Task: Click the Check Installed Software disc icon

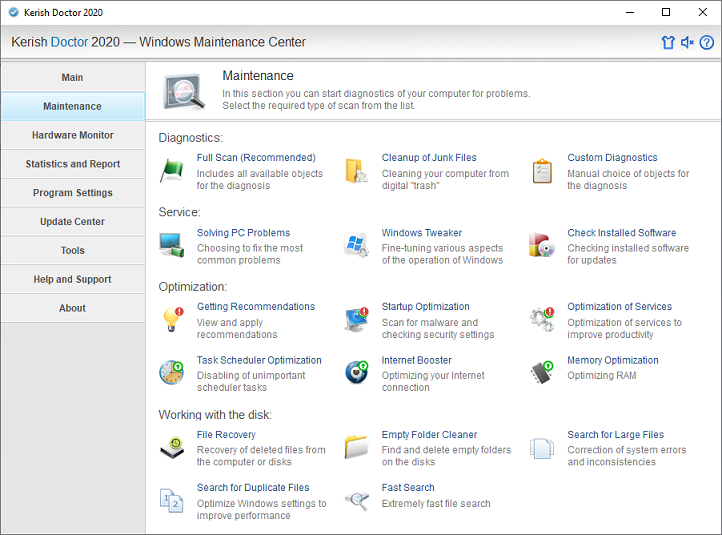Action: coord(542,245)
